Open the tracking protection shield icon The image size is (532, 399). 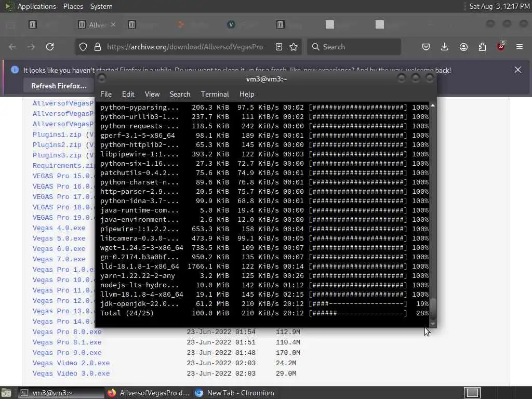(x=83, y=47)
